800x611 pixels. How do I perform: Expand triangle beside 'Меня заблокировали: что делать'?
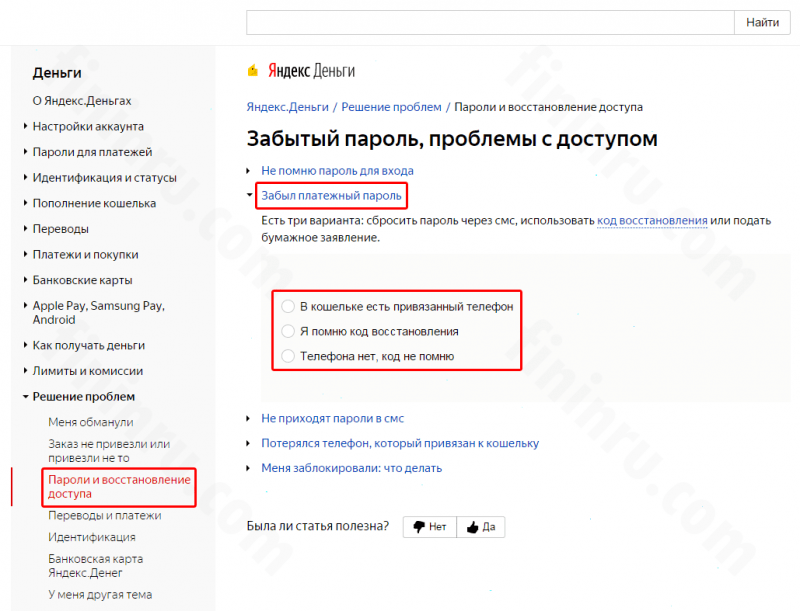(248, 468)
